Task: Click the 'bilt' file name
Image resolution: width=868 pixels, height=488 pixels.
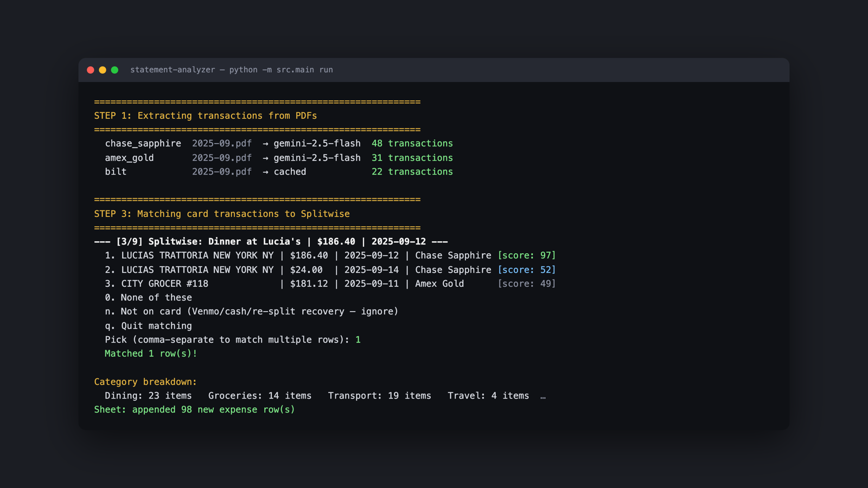Action: 116,172
